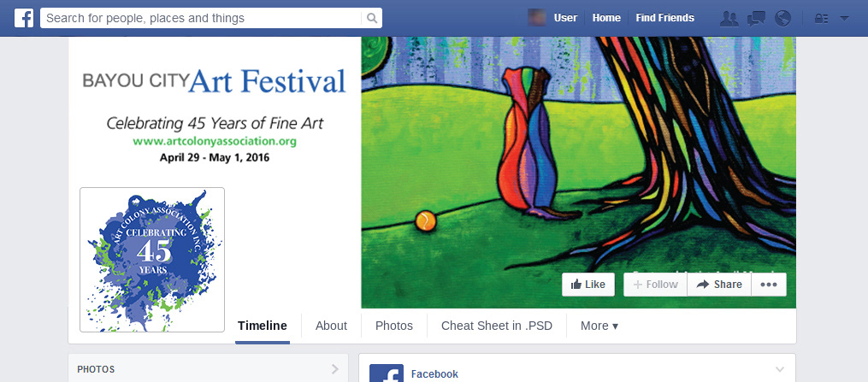Click the three-dots more actions button
Image resolution: width=868 pixels, height=382 pixels.
tap(768, 285)
